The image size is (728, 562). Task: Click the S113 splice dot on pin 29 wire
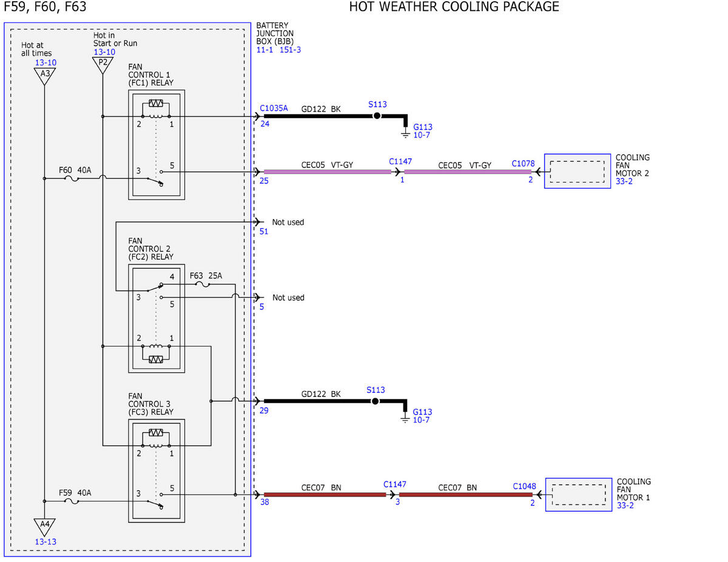point(375,401)
